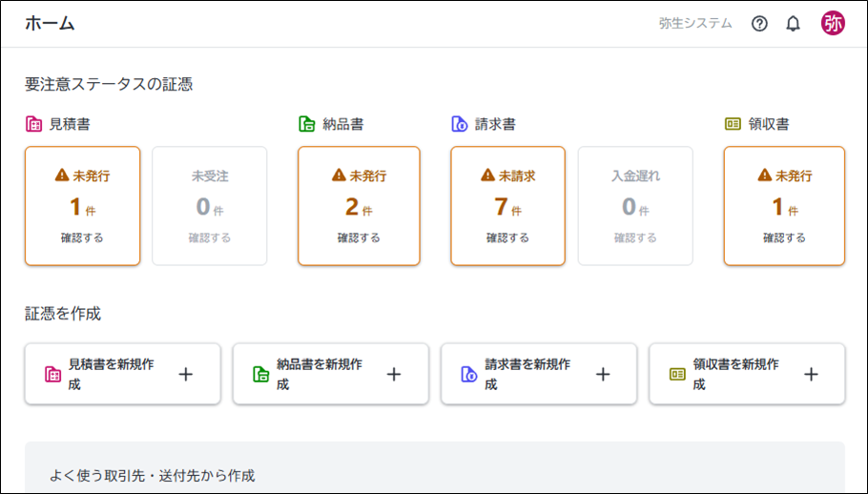
Task: Click receipt icon in 領収書を新規作成 button
Action: [677, 375]
